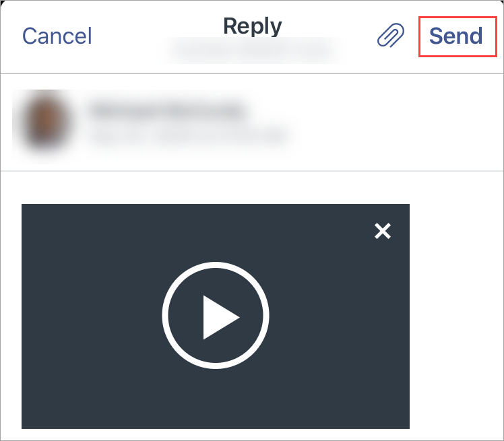The width and height of the screenshot is (504, 441).
Task: Open the dark video attachment thumbnail
Action: point(216,316)
